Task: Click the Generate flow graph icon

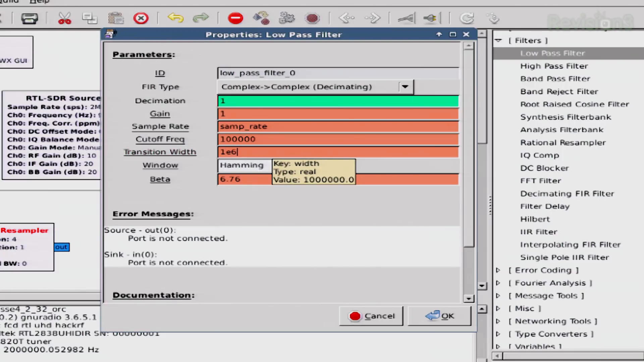Action: tap(261, 18)
